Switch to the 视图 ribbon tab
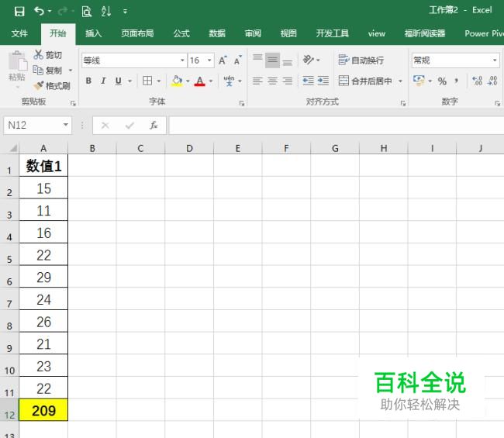Screen dimensions: 504x438 coord(288,33)
